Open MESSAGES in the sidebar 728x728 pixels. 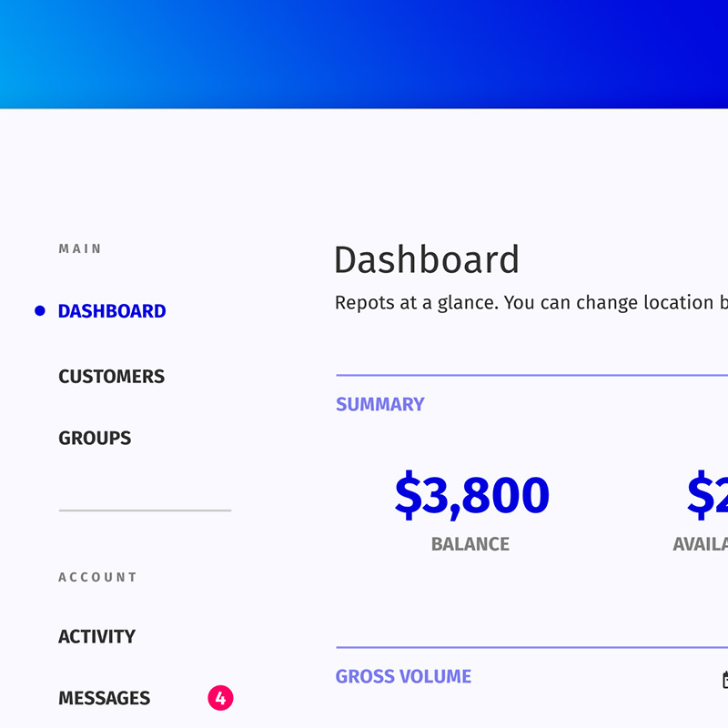(105, 698)
